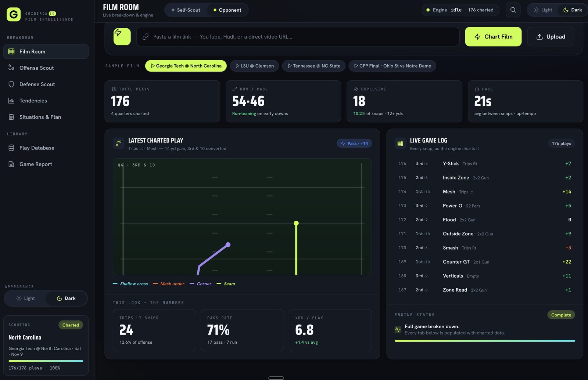The height and width of the screenshot is (380, 588).
Task: Click the Tendencies chart icon
Action: point(11,101)
